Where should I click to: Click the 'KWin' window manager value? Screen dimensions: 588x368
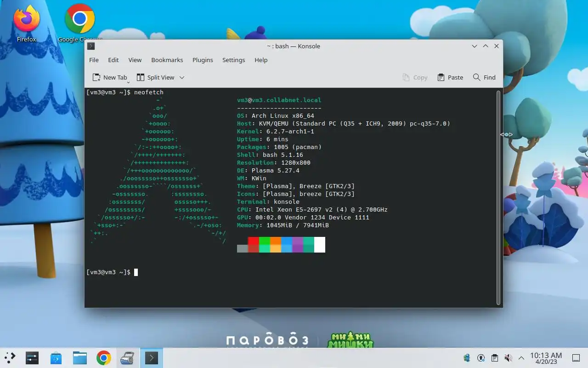(259, 178)
